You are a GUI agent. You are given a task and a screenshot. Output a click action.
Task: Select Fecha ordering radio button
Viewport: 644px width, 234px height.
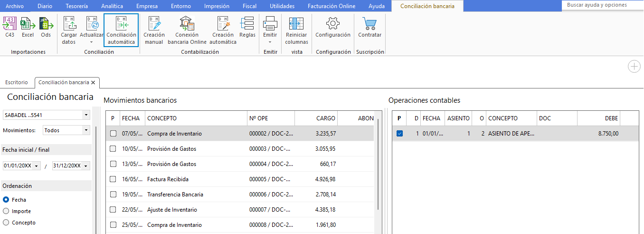point(6,200)
